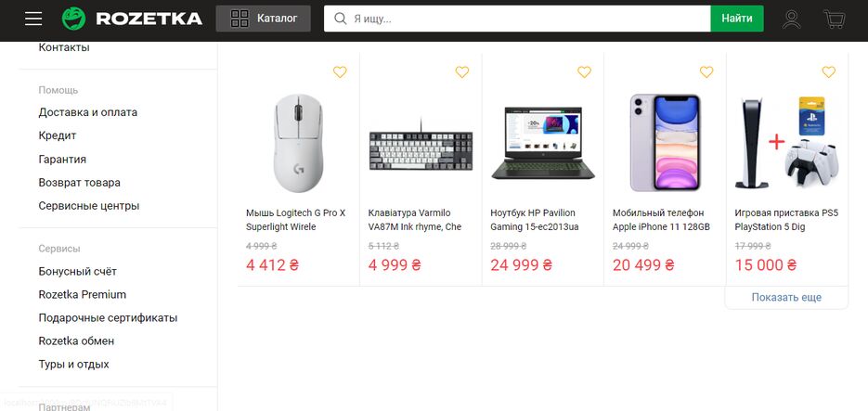Click heart icon on PlayStation 5 card
Viewport: 868px width, 411px height.
pyautogui.click(x=829, y=72)
